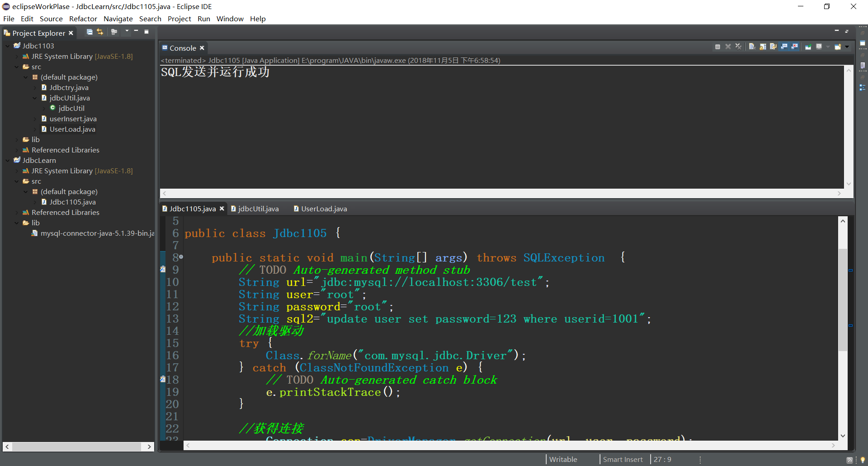Screen dimensions: 868x466
Task: Click the filter icon in Project Explorer toolbar
Action: [114, 32]
